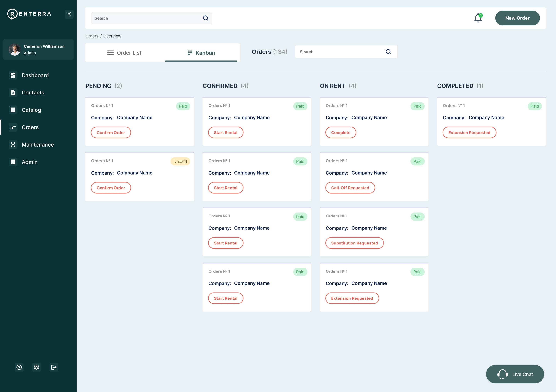Switch to the Kanban tab
556x392 pixels.
[201, 53]
